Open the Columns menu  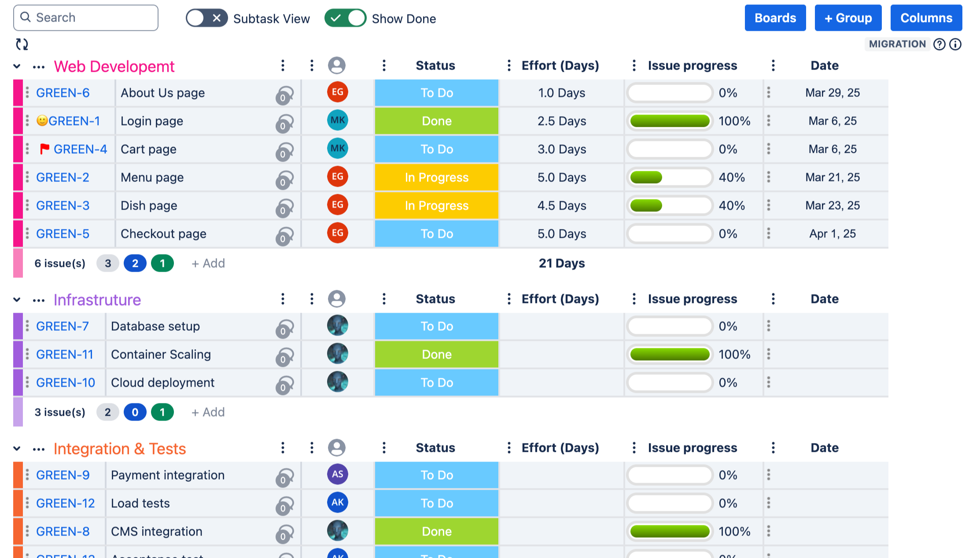[926, 18]
